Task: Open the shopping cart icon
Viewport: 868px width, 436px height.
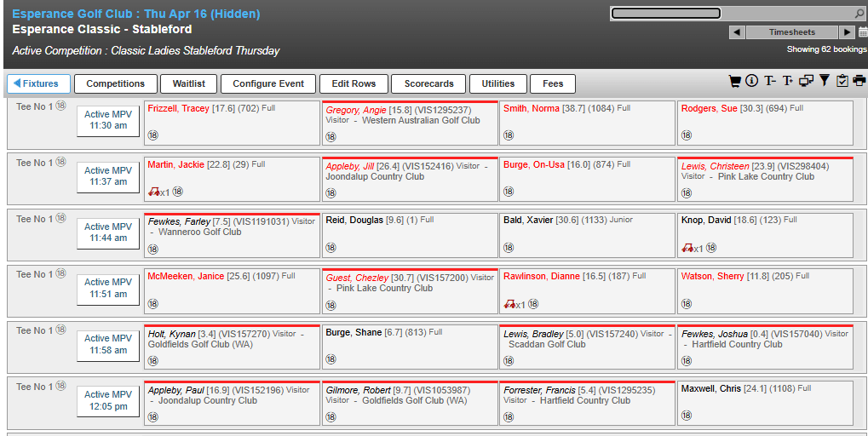Action: [x=734, y=81]
